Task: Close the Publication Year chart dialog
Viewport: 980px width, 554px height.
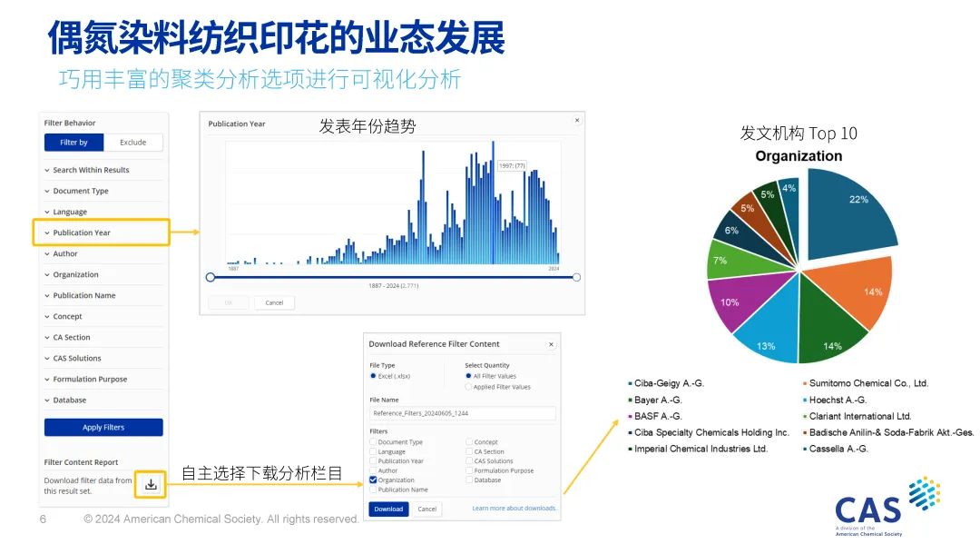Action: point(577,120)
